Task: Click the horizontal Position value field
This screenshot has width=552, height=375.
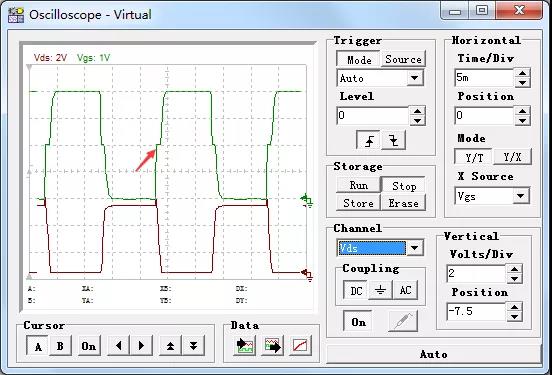Action: pyautogui.click(x=485, y=116)
